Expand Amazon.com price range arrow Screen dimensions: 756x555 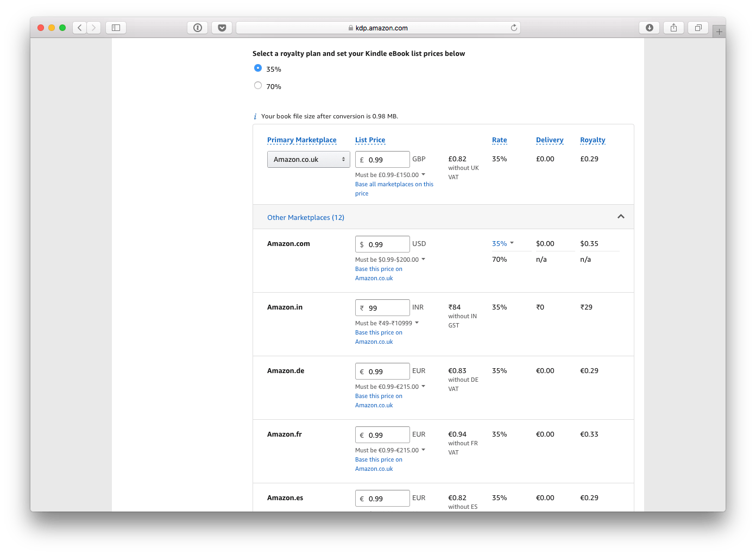(423, 259)
